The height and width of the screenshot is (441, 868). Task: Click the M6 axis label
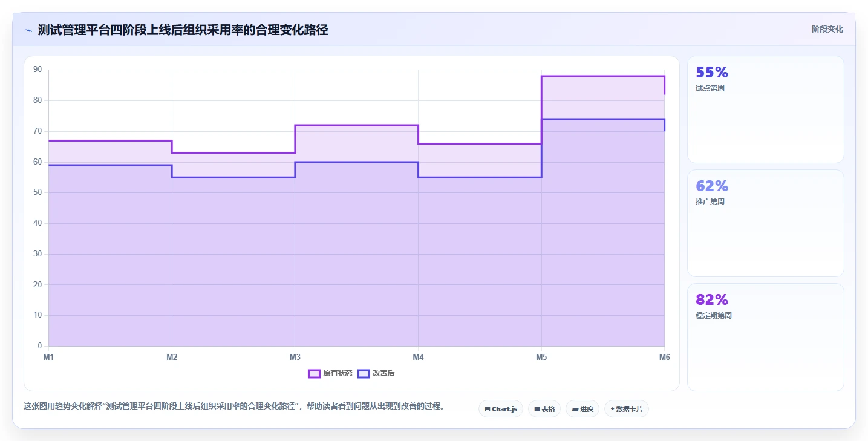pos(665,357)
